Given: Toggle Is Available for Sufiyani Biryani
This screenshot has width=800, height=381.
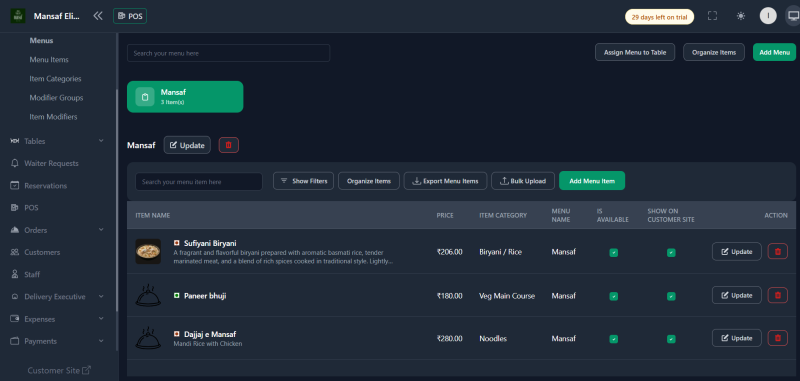Looking at the screenshot, I should pyautogui.click(x=614, y=252).
